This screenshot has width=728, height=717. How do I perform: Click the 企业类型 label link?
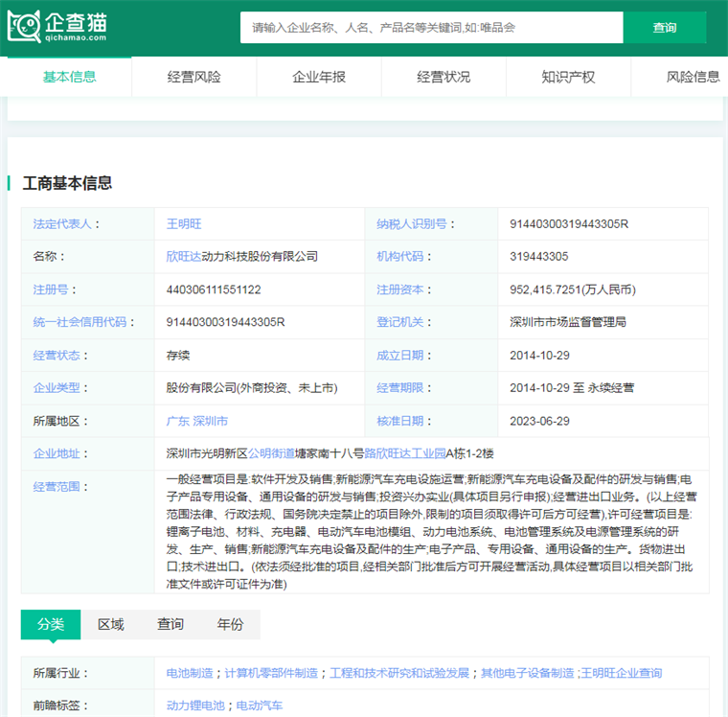[x=57, y=387]
